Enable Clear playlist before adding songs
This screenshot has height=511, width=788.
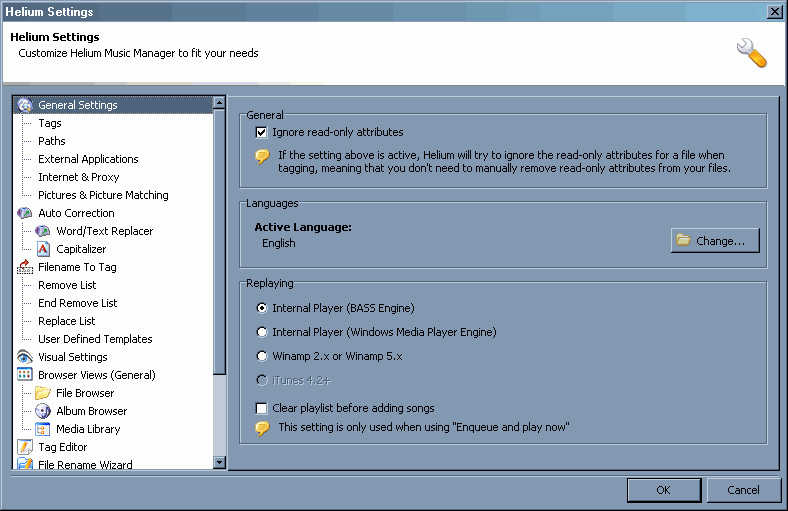261,408
